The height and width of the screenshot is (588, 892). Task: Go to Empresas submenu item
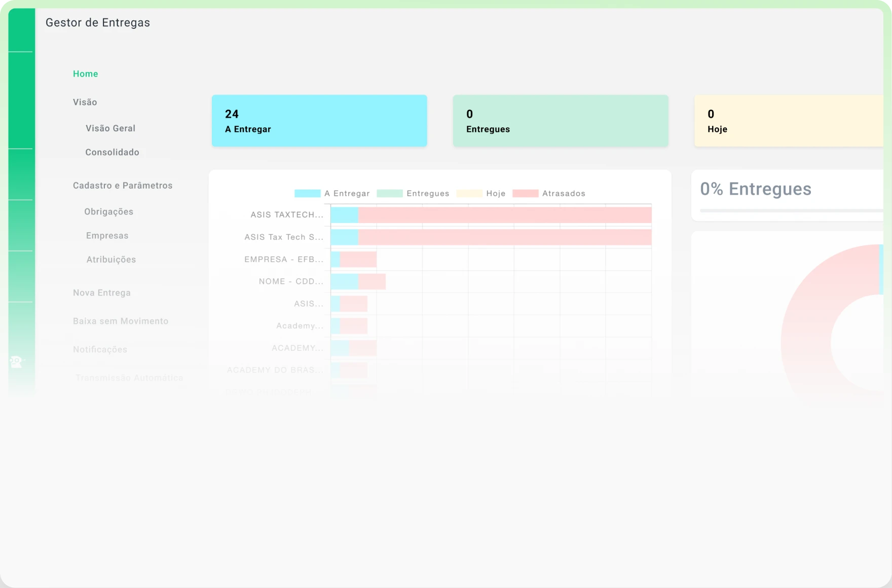tap(107, 236)
